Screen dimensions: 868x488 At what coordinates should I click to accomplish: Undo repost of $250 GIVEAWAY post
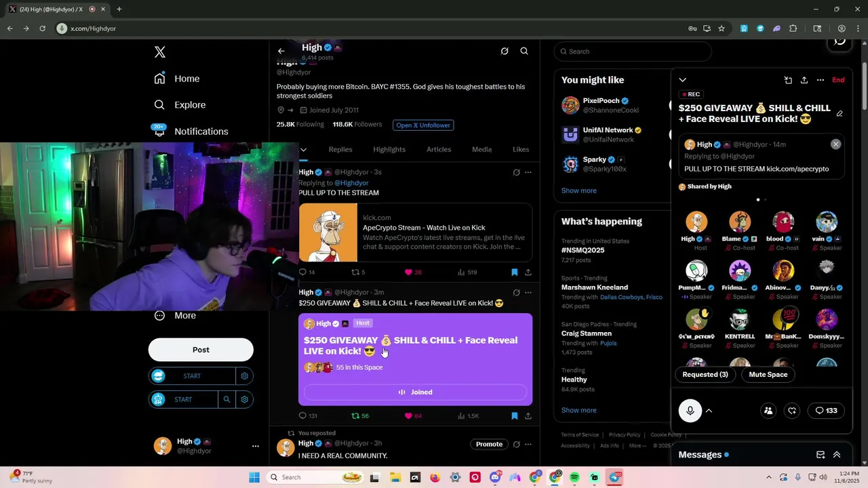coord(359,415)
